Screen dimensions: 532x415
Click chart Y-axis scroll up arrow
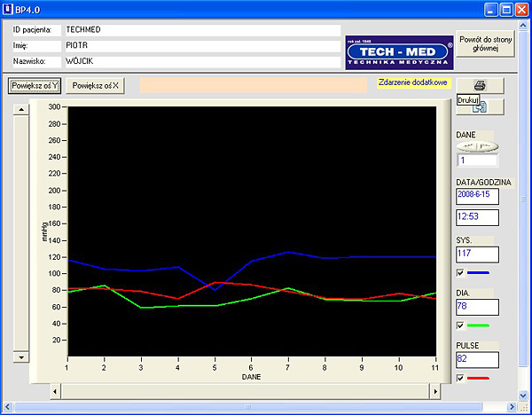point(21,110)
